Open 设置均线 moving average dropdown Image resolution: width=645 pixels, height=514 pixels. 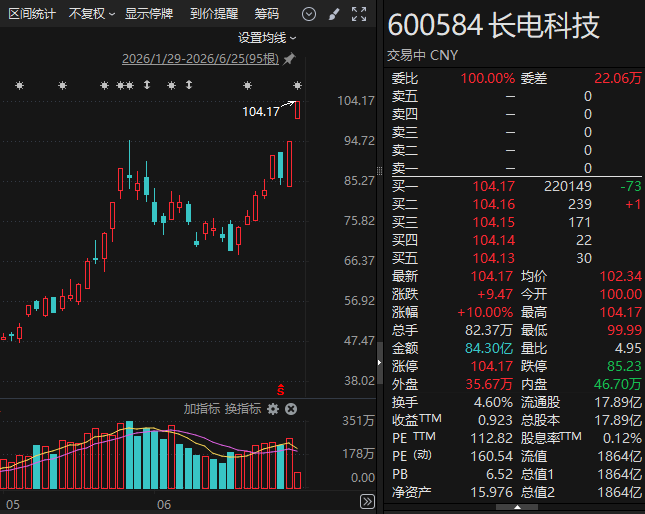tap(267, 38)
